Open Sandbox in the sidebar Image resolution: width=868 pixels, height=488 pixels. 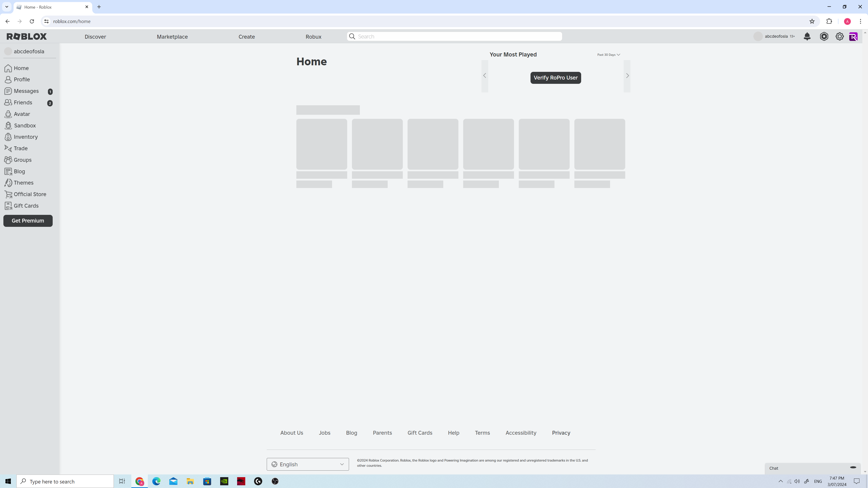pyautogui.click(x=25, y=126)
